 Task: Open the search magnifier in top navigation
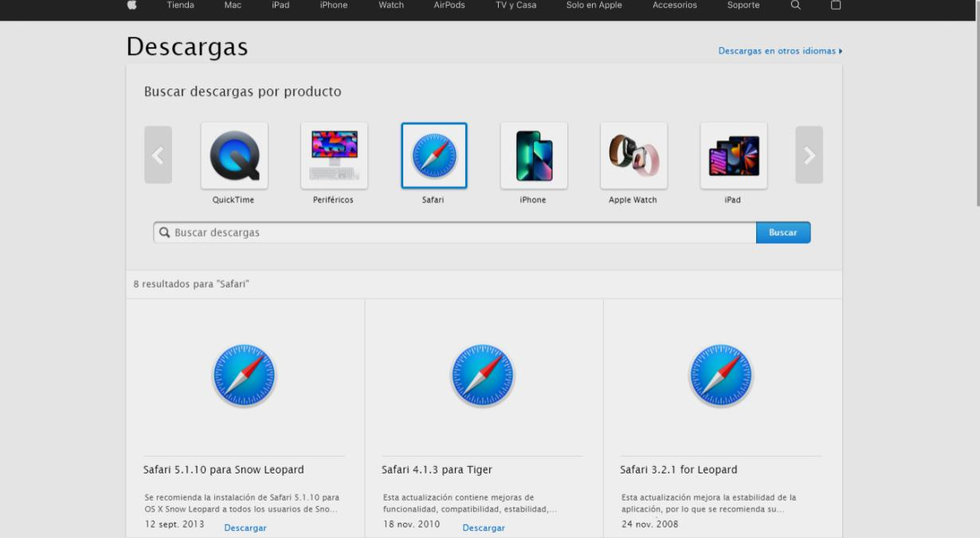pos(795,6)
